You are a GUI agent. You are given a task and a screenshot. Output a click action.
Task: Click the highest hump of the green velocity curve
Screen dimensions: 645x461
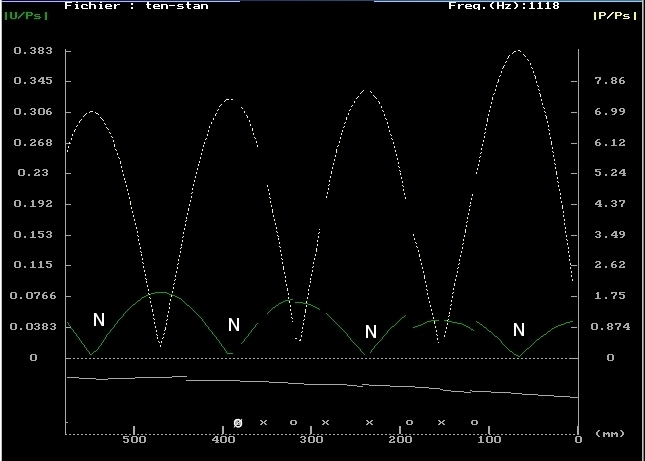click(161, 293)
